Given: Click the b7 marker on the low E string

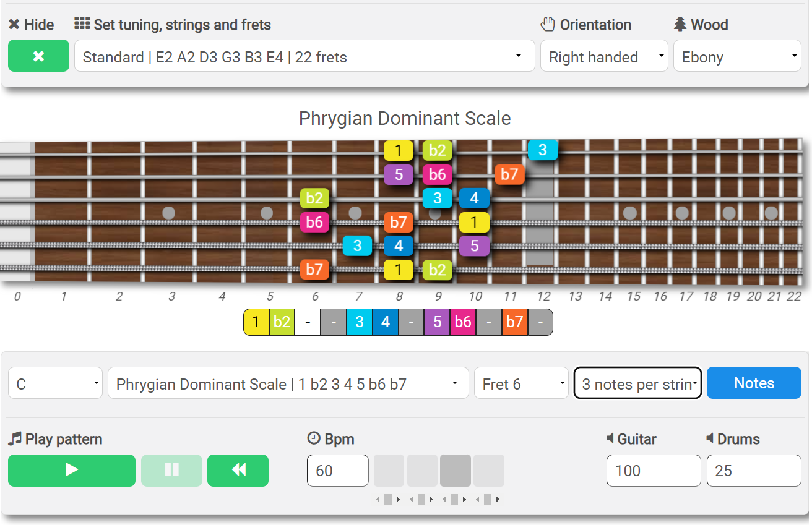Looking at the screenshot, I should tap(315, 270).
